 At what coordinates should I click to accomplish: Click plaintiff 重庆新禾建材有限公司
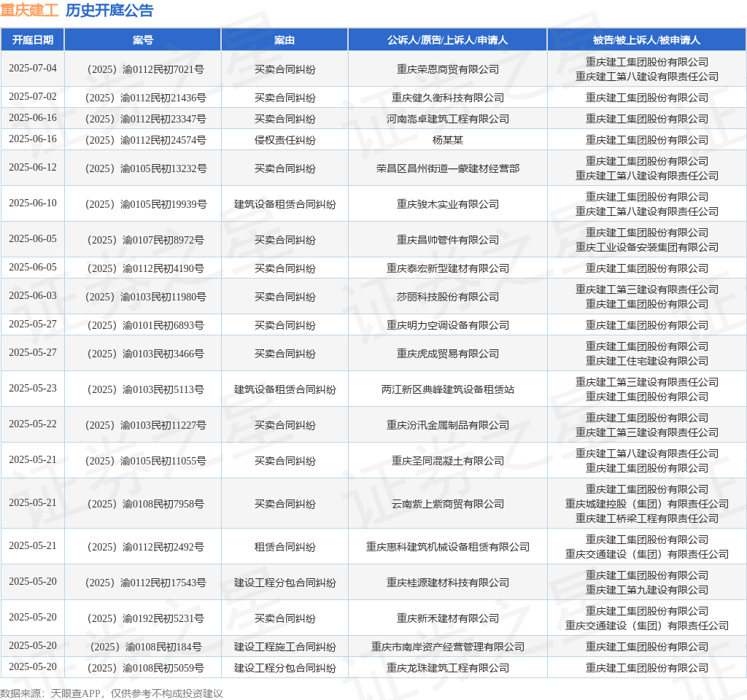(x=447, y=618)
